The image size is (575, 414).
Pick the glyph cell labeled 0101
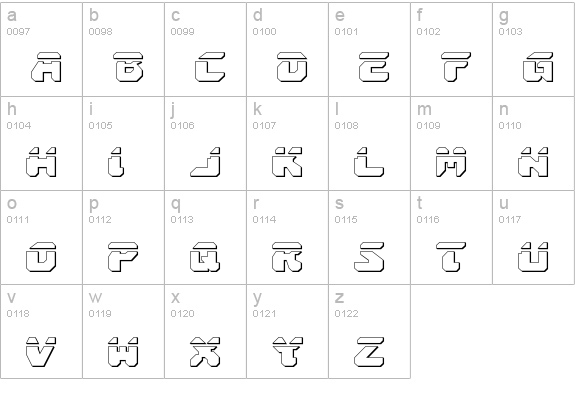pyautogui.click(x=369, y=50)
